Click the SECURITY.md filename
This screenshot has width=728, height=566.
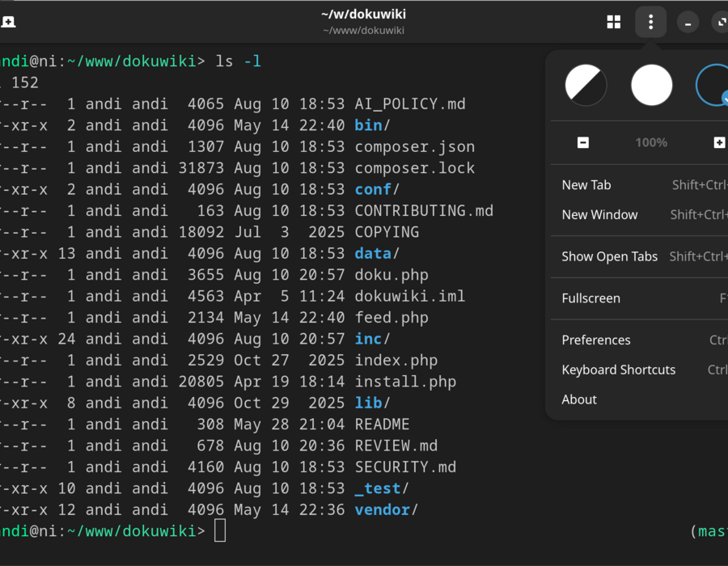pos(405,467)
